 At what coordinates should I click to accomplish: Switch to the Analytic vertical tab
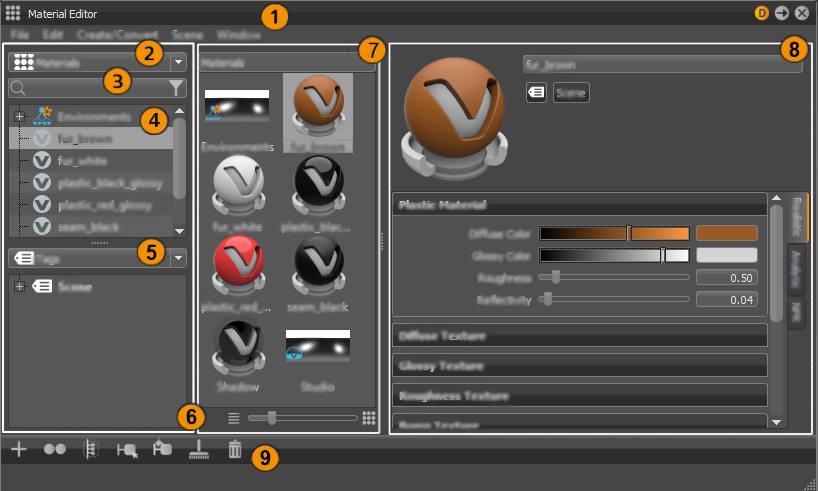[796, 269]
